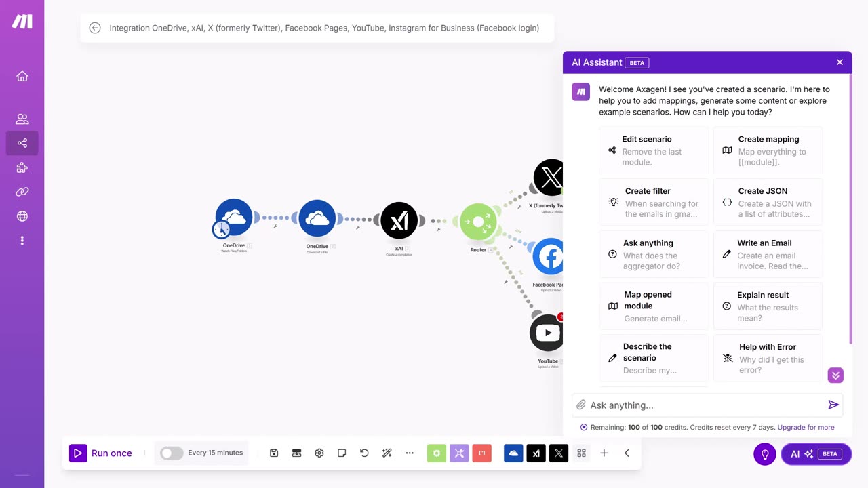Open the green Flow control tools icon
Viewport: 868px width, 488px height.
(x=437, y=453)
